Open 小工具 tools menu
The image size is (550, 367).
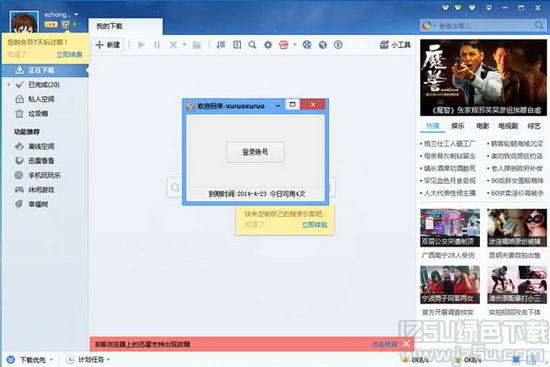pos(395,45)
